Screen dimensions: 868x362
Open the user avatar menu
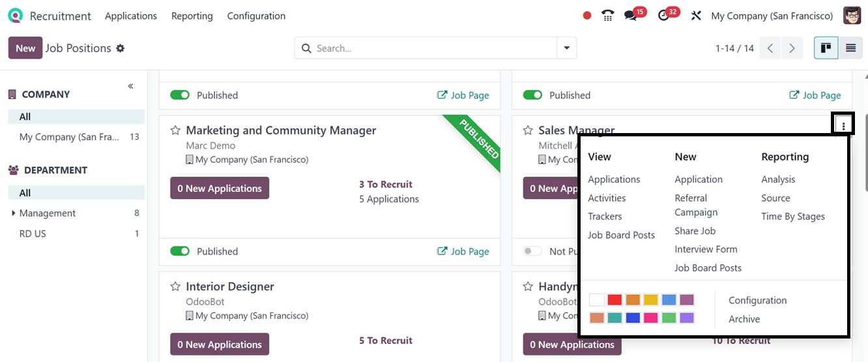pyautogui.click(x=852, y=16)
